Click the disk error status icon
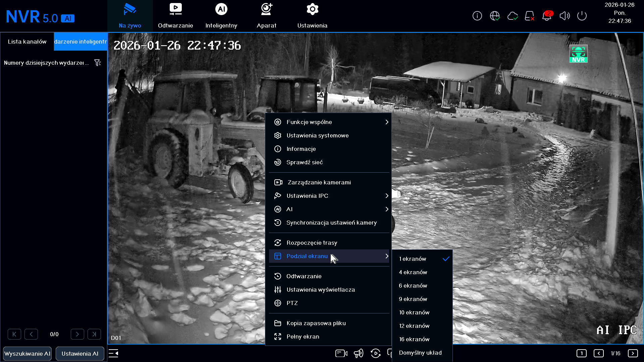 (530, 16)
